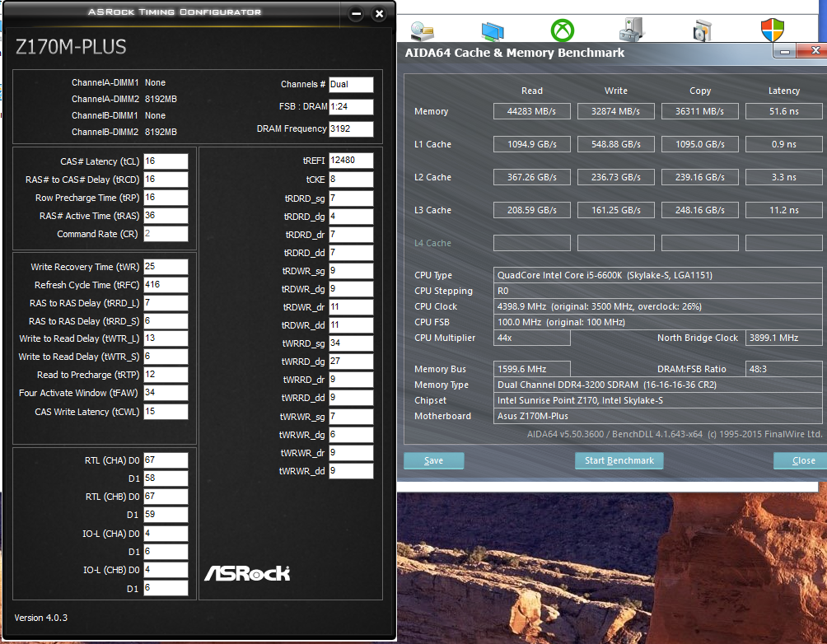The image size is (827, 644).
Task: Click the tWRRD_dg field
Action: (x=351, y=362)
